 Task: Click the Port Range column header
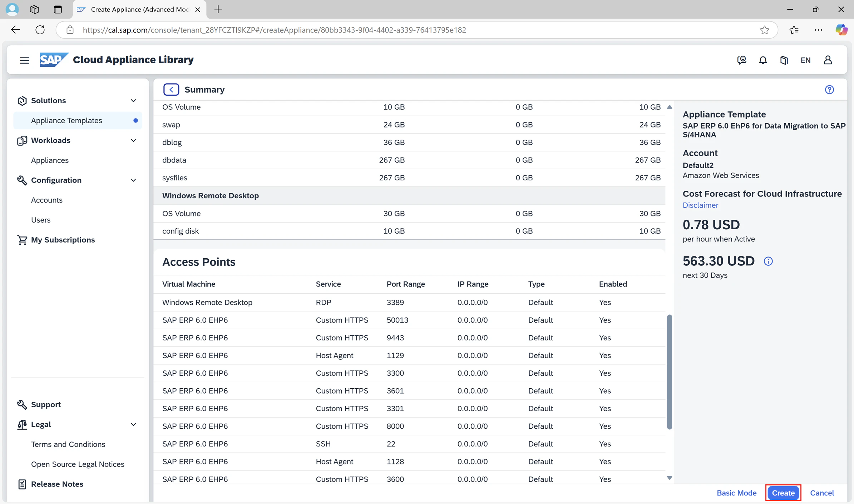406,284
